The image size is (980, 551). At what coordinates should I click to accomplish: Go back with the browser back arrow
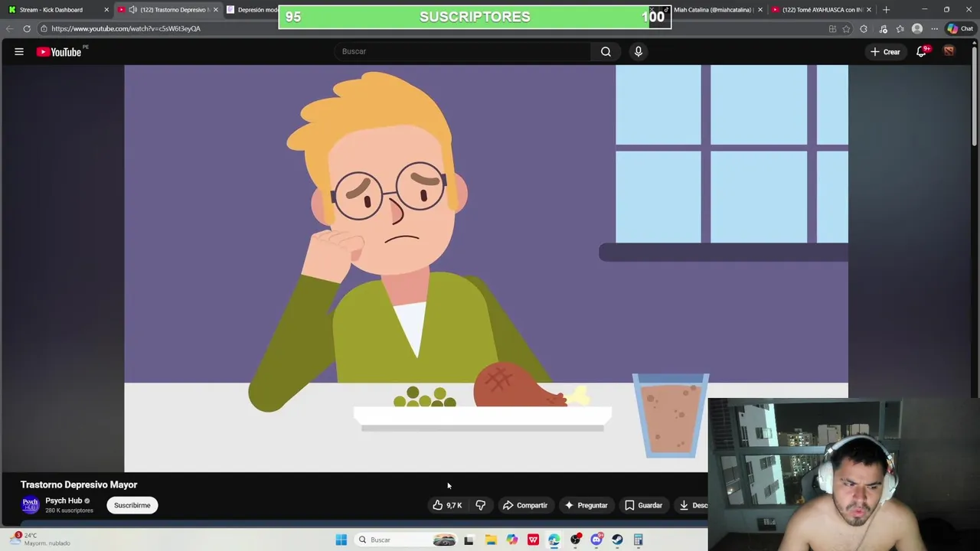[x=10, y=28]
